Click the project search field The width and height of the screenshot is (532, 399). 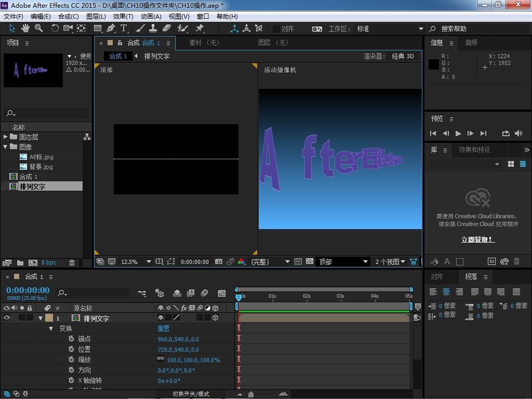(x=46, y=113)
